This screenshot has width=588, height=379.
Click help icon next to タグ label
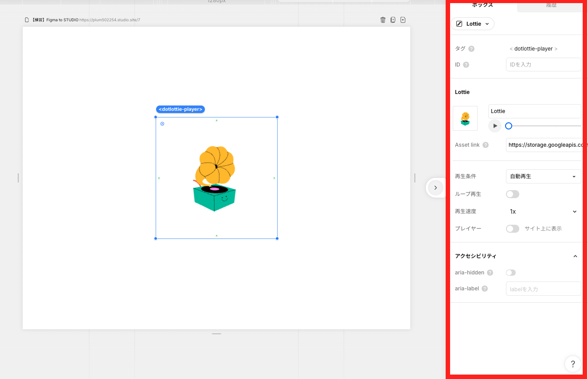coord(471,49)
